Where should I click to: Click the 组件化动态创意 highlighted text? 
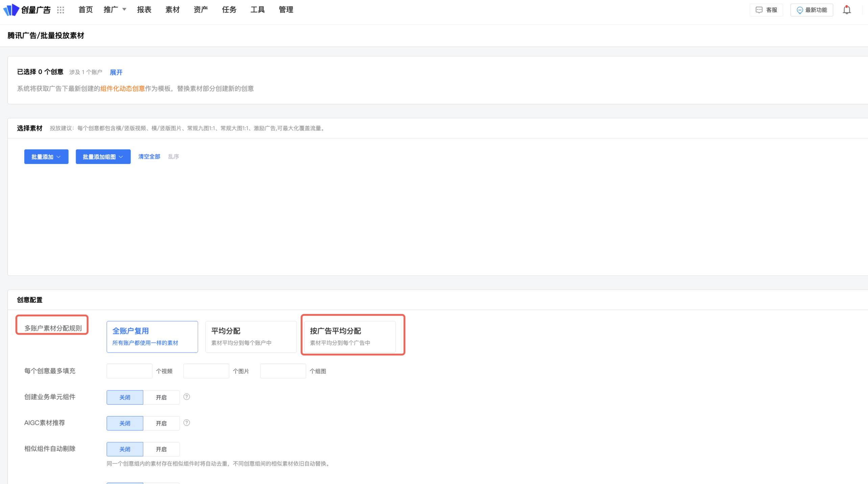[122, 89]
